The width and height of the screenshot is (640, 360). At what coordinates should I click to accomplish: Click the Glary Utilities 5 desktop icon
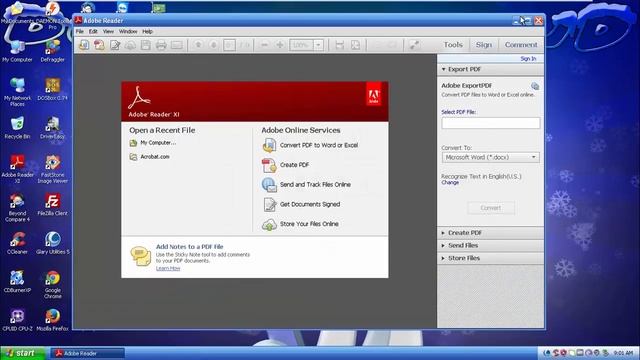coord(53,243)
